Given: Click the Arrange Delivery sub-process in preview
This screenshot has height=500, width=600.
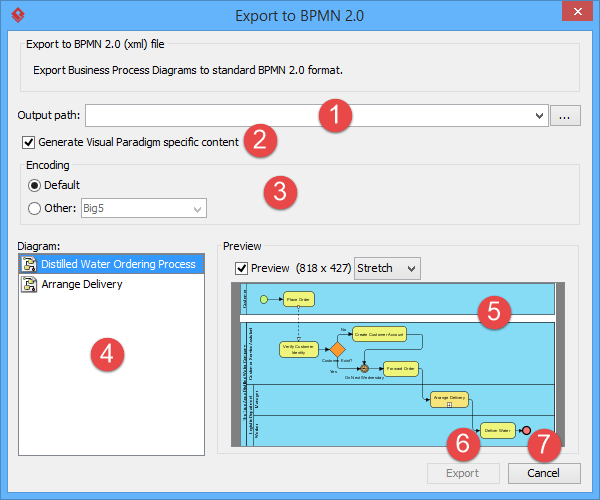Looking at the screenshot, I should point(449,399).
